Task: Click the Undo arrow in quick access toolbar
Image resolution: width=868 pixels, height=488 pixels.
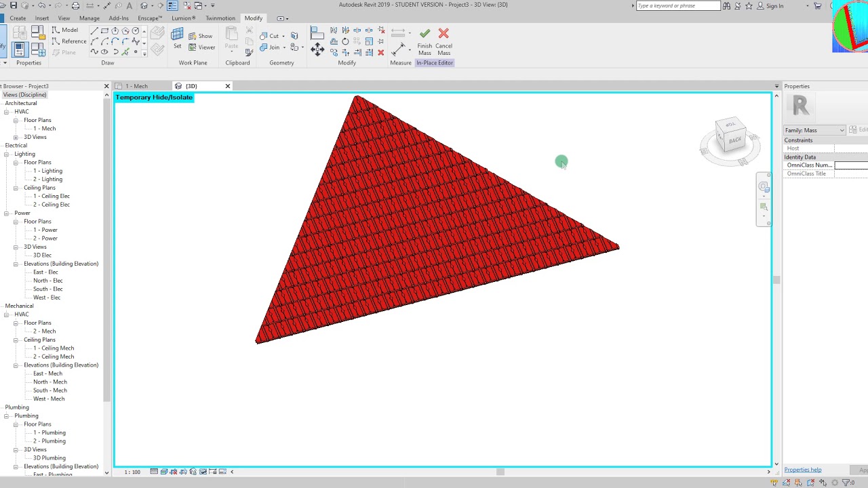Action: pyautogui.click(x=41, y=5)
